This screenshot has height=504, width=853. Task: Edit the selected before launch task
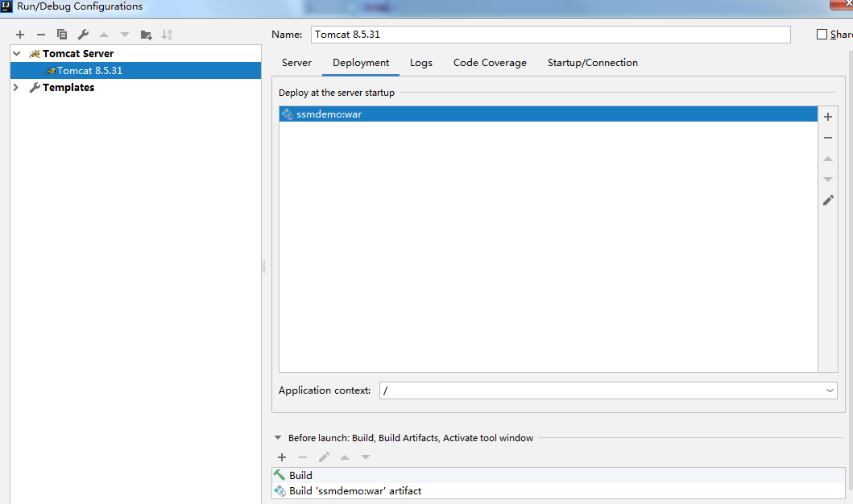[324, 457]
